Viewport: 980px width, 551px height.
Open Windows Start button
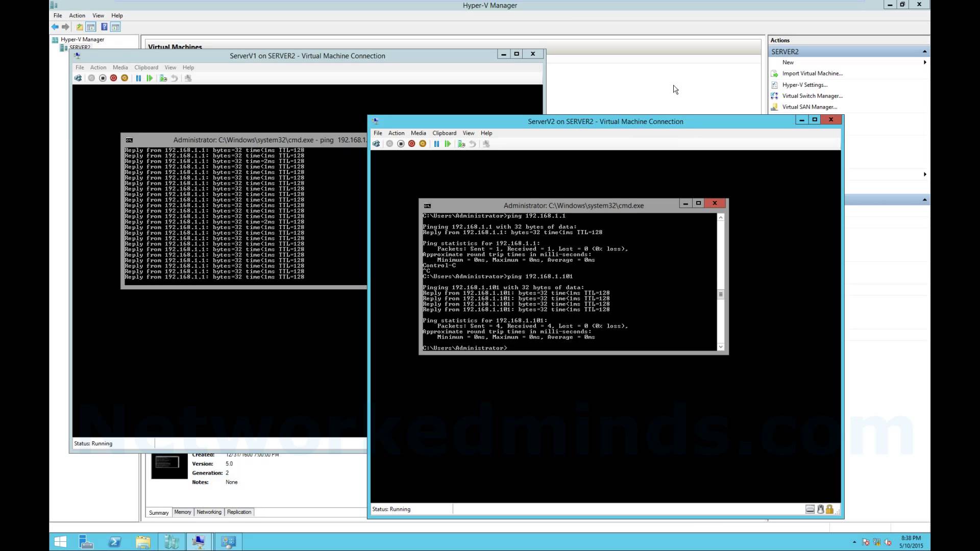click(60, 542)
